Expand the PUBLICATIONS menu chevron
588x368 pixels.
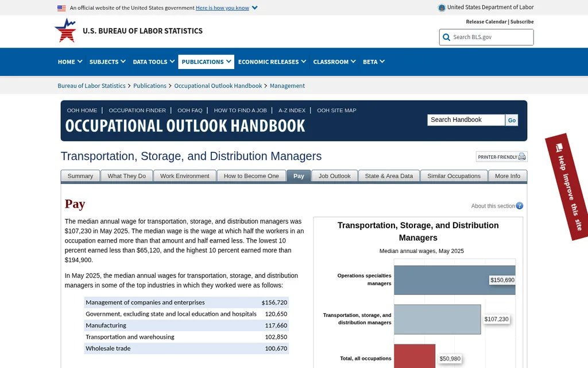[x=229, y=62]
